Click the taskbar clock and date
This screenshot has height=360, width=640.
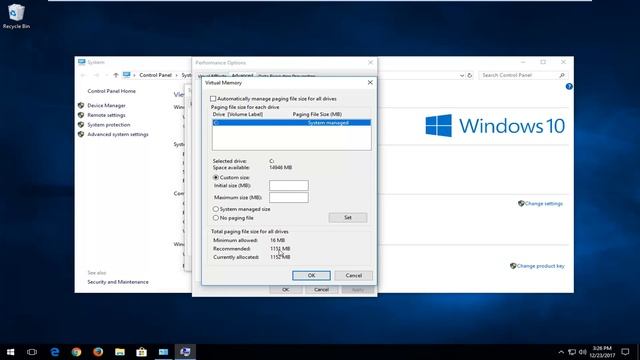click(602, 352)
